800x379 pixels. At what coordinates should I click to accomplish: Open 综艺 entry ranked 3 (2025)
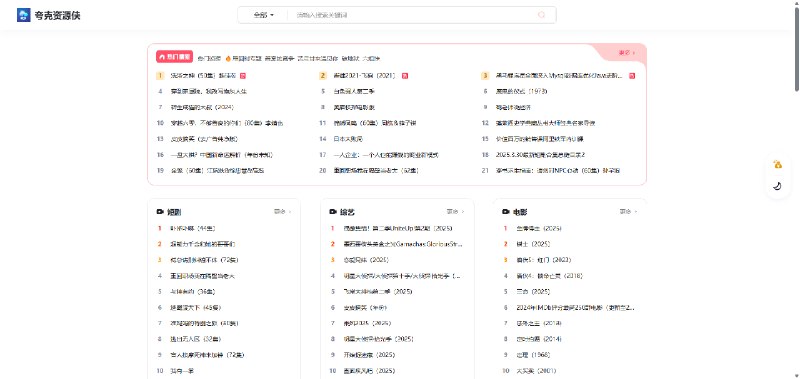pos(366,260)
